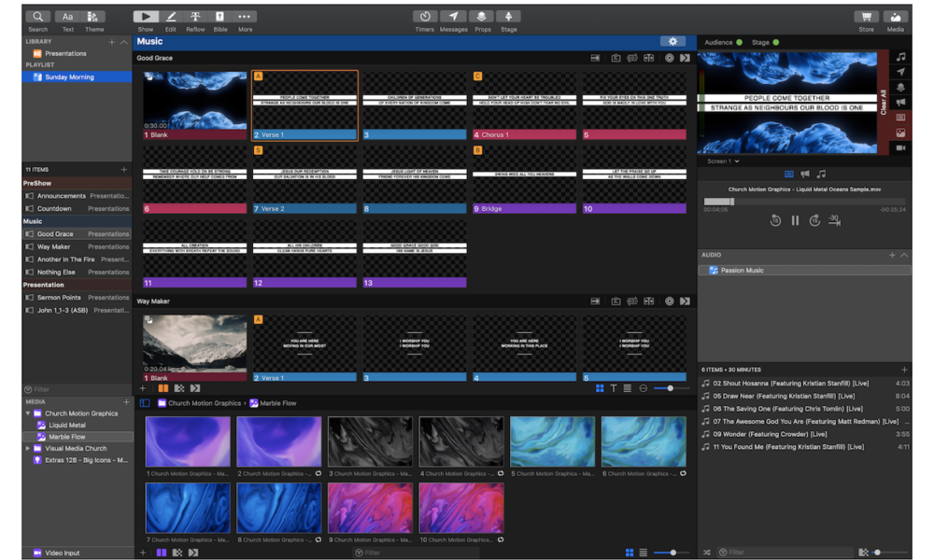This screenshot has height=560, width=934.
Task: Select the Sunday Morning playlist
Action: click(x=77, y=77)
